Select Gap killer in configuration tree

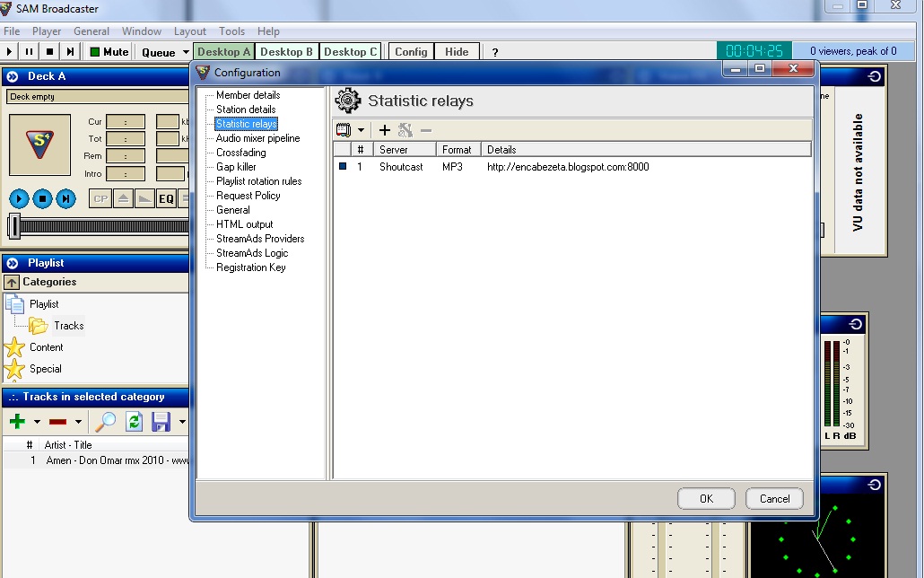(236, 167)
